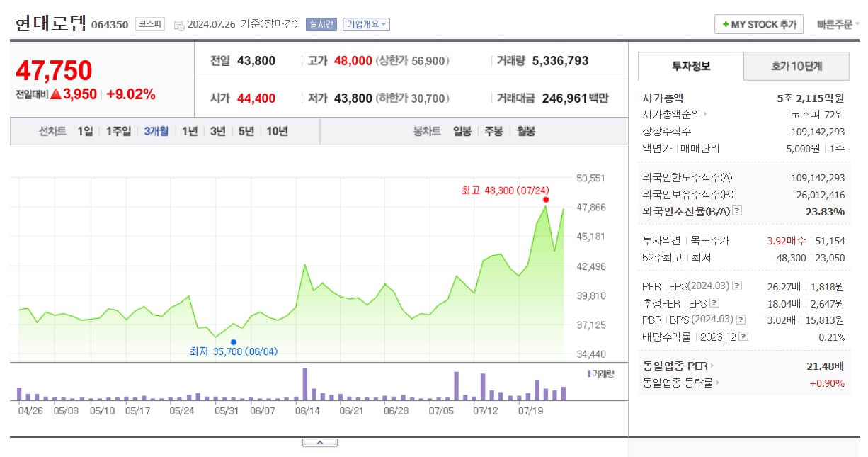Open the 동일업종 등락률 link
Image resolution: width=868 pixels, height=457 pixels.
681,383
